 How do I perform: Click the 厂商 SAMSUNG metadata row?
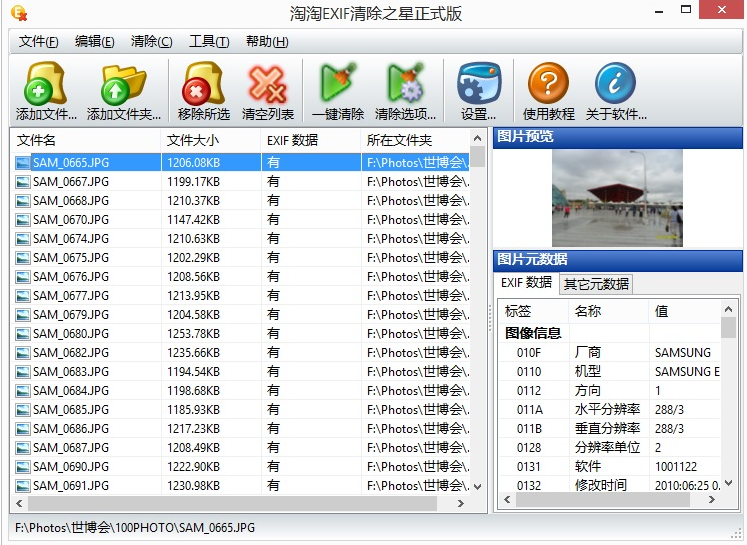point(610,353)
